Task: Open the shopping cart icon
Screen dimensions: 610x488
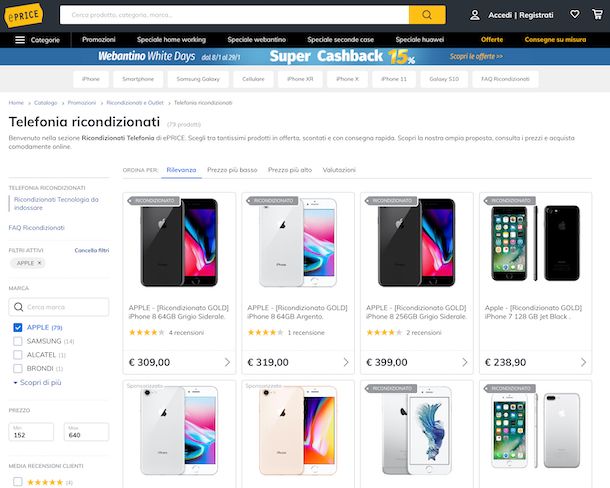Action: (x=597, y=14)
